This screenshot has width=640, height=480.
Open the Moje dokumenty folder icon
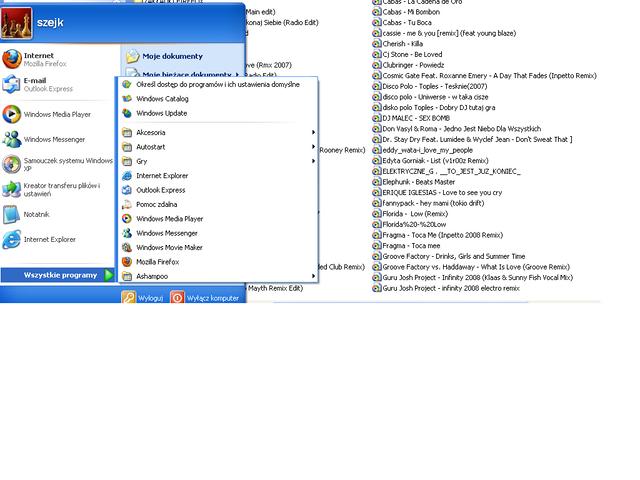133,56
